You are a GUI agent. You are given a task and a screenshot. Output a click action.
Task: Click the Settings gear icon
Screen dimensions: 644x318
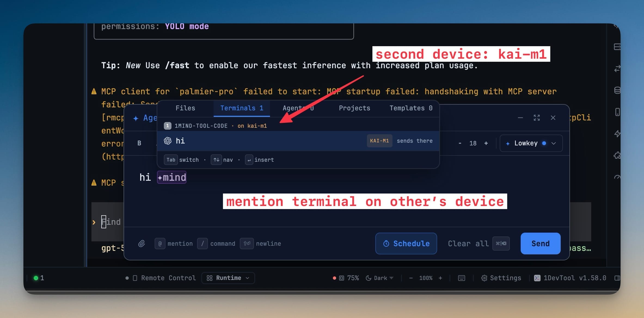[x=484, y=278]
